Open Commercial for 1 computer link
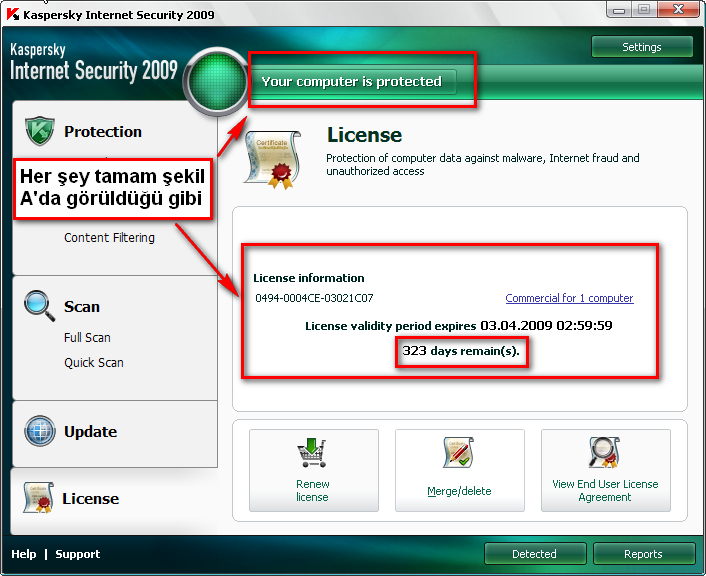Screen dimensions: 706x576 click(569, 298)
